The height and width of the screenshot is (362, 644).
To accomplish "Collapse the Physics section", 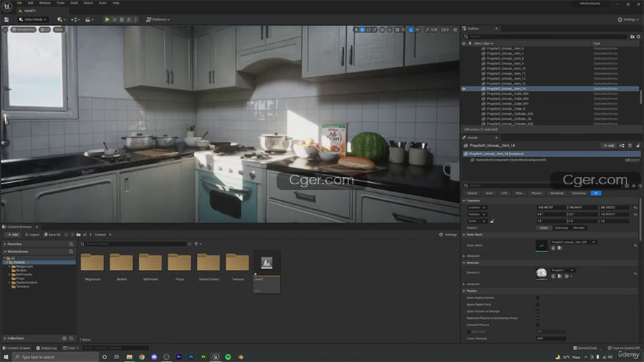I will coord(465,291).
